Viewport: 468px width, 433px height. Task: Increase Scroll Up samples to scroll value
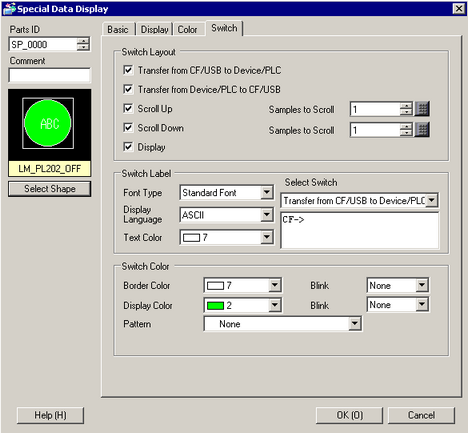point(406,106)
